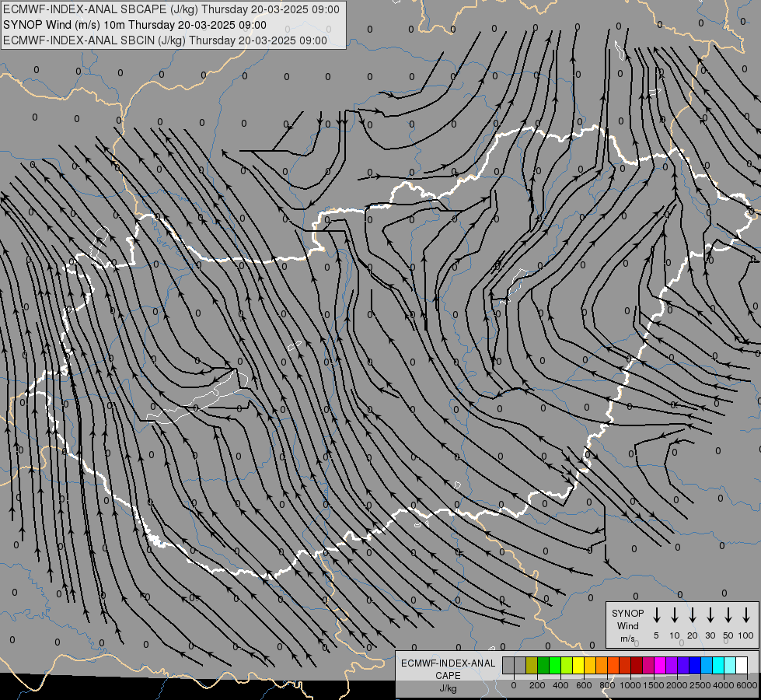Click the '2000' CAPE scale value

677,685
